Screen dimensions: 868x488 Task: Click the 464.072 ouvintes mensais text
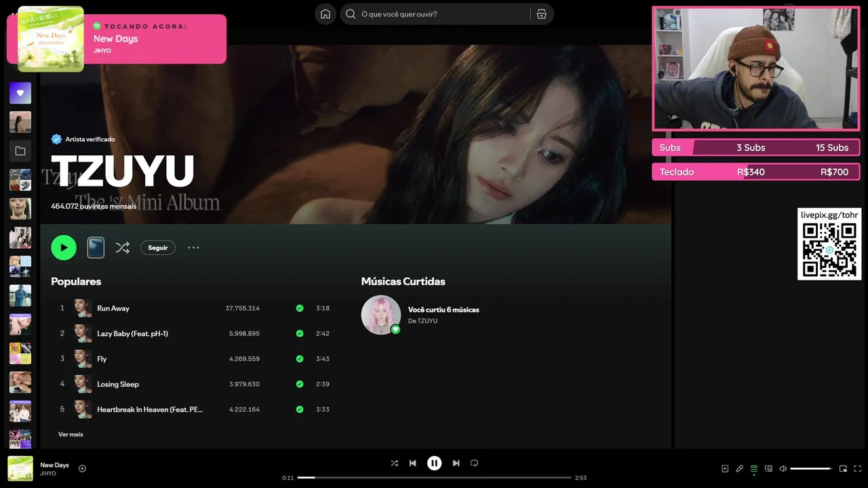[94, 206]
